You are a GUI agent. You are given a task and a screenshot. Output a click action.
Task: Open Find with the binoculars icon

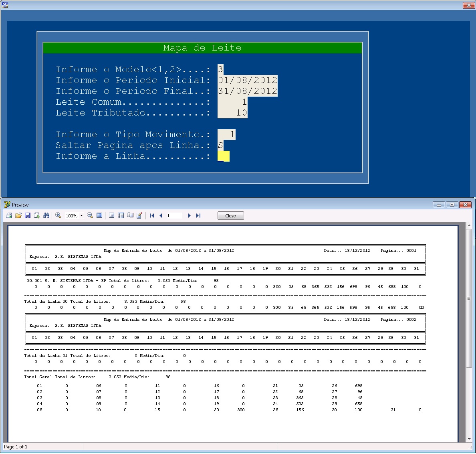(46, 215)
